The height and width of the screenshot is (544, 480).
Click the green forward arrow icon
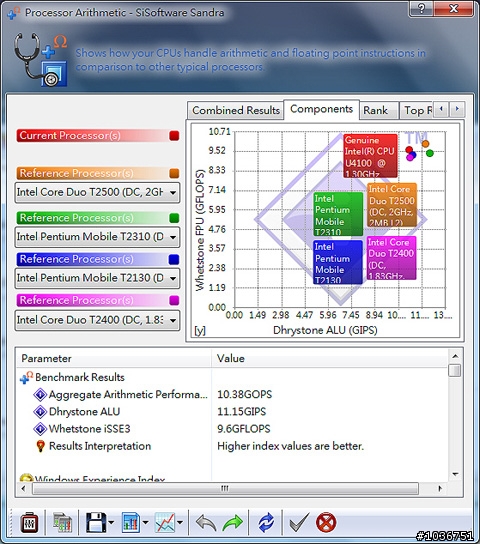(x=232, y=522)
